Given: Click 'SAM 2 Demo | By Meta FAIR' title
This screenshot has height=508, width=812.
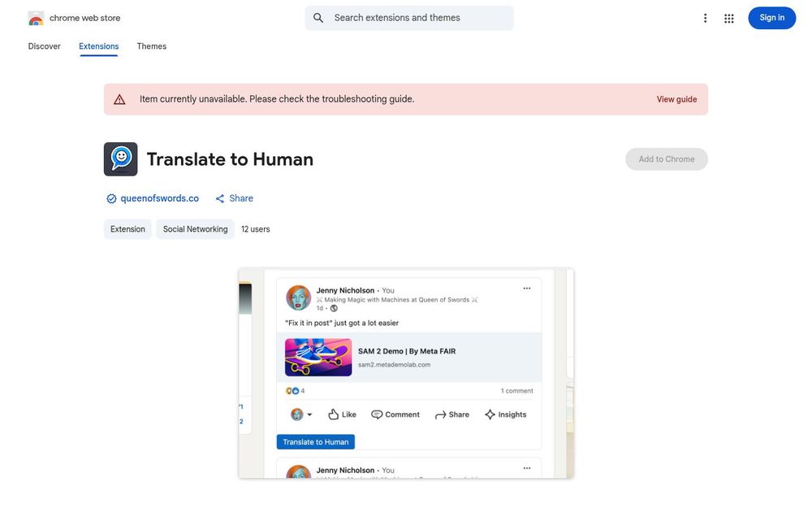Looking at the screenshot, I should (x=407, y=351).
